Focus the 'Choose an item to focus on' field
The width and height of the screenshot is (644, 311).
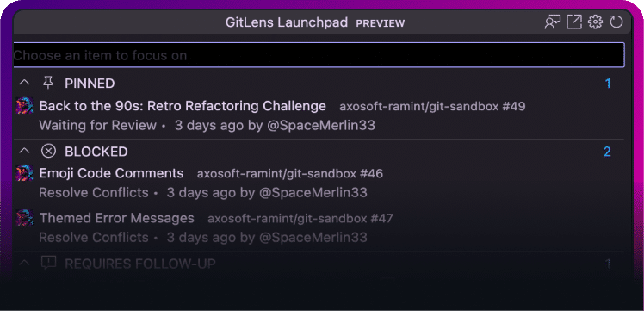[x=319, y=55]
